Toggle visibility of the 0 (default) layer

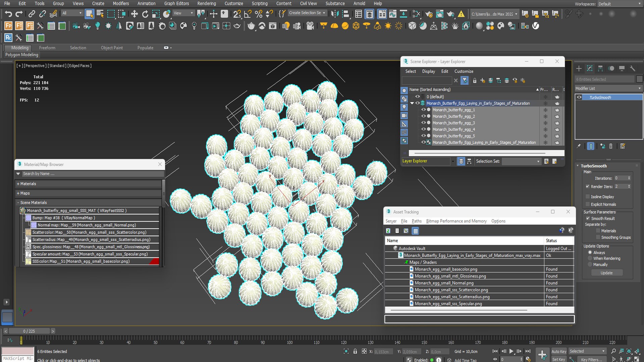(x=418, y=97)
